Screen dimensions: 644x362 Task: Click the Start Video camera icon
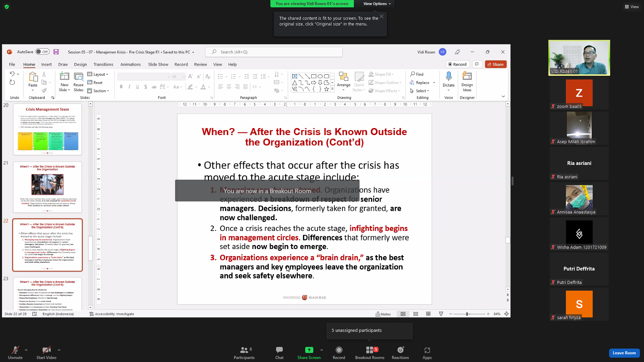pos(46,350)
